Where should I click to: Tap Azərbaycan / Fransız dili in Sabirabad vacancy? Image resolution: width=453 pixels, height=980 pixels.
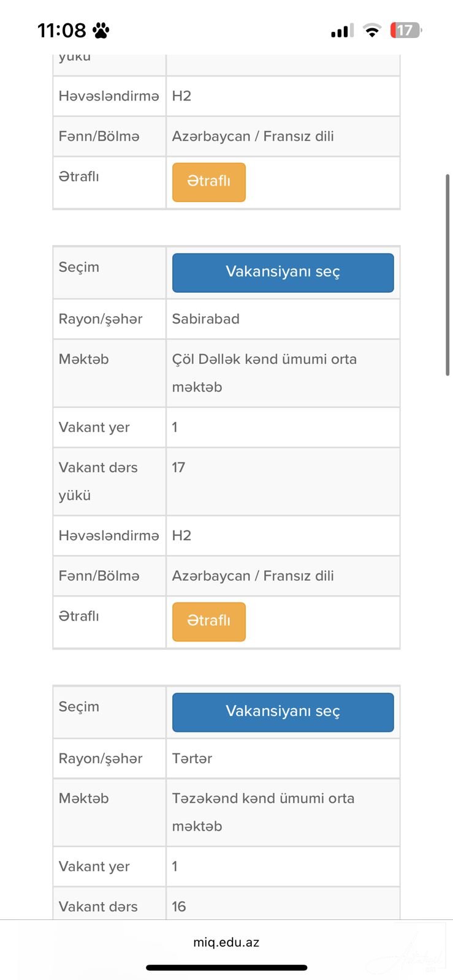click(x=253, y=576)
